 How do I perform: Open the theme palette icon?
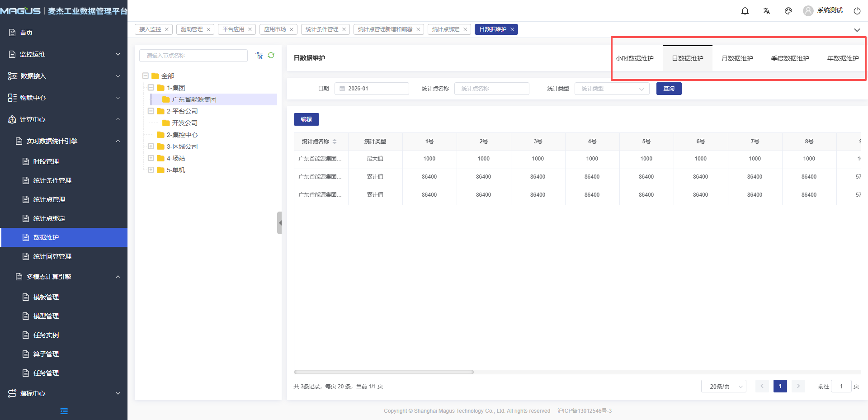[x=788, y=11]
